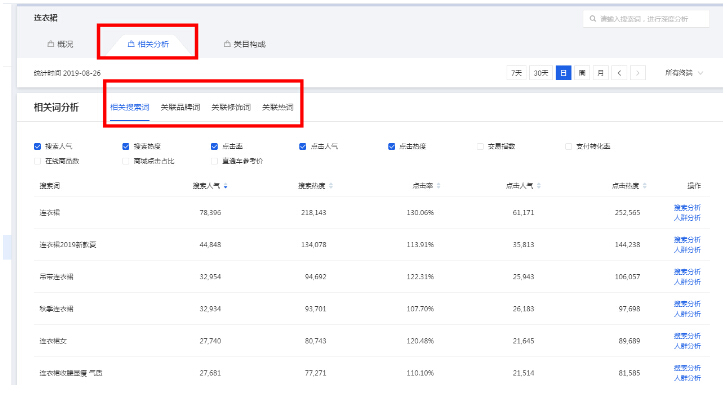Viewport: 727px width, 395px height.
Task: Switch to the 概况 tab
Action: click(x=61, y=45)
